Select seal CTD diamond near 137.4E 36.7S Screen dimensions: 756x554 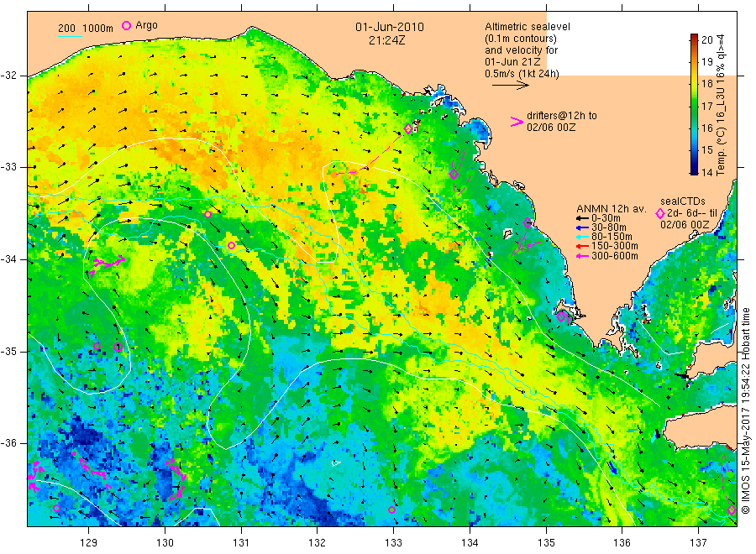[x=732, y=510]
